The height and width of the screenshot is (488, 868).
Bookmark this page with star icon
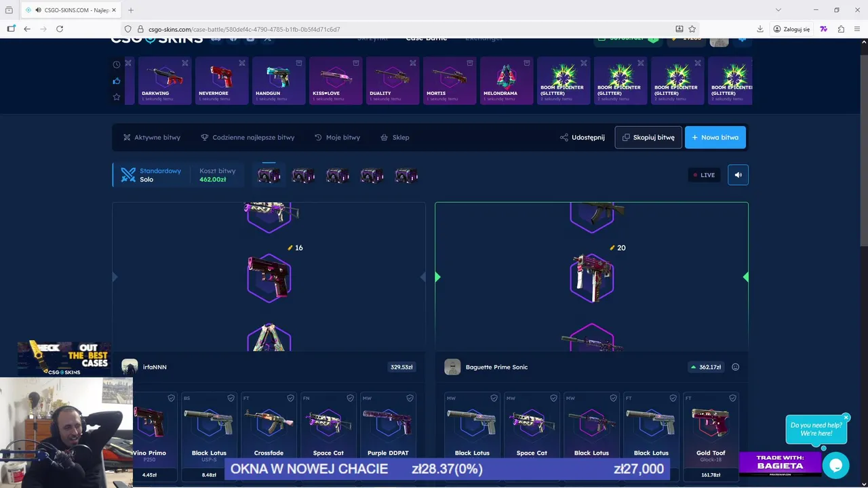[692, 29]
